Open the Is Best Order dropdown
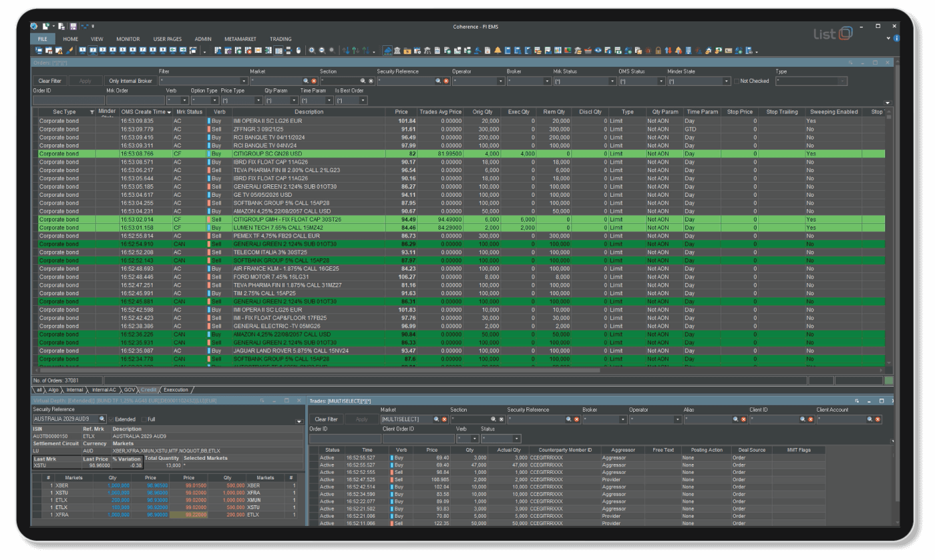This screenshot has height=560, width=935. 363,100
